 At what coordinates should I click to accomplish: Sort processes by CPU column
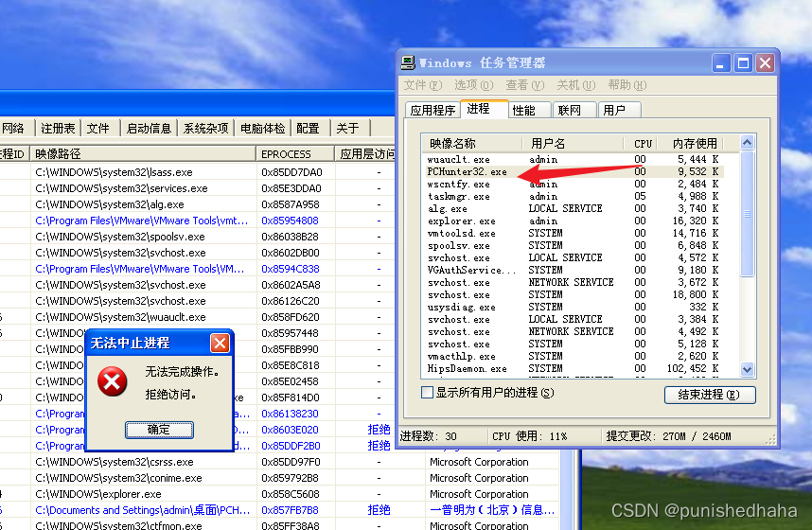(641, 143)
